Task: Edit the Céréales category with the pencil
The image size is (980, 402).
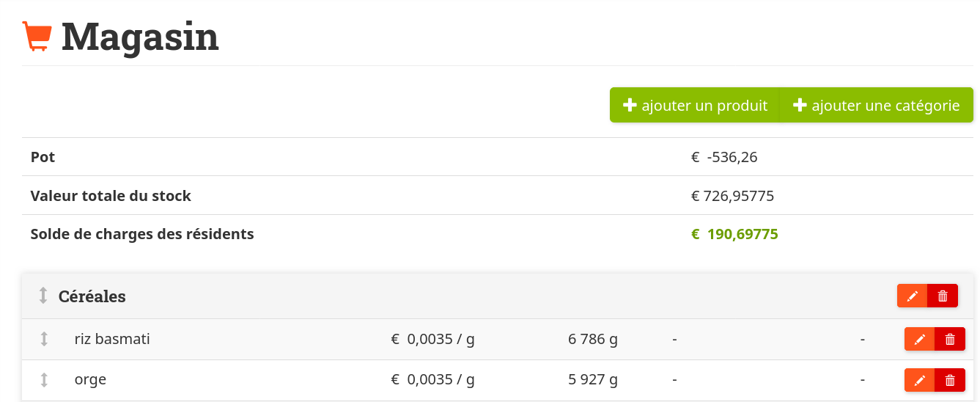Action: [x=912, y=296]
